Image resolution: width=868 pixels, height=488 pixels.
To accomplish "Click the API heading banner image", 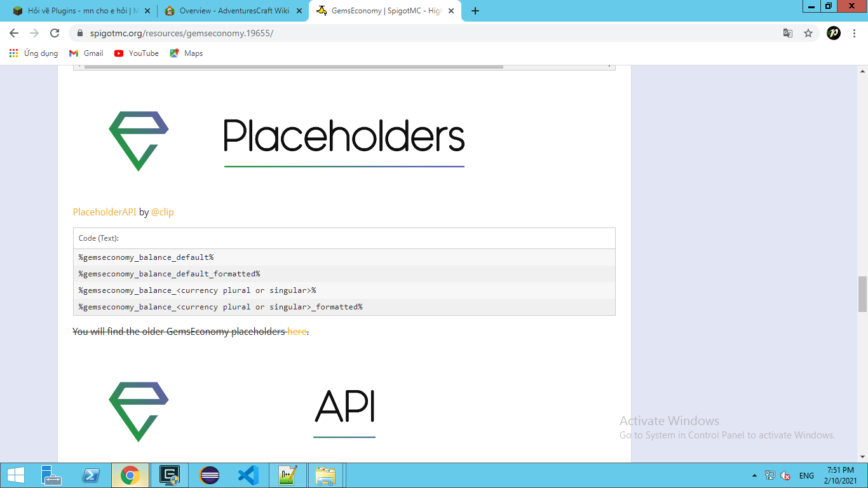I will [344, 413].
